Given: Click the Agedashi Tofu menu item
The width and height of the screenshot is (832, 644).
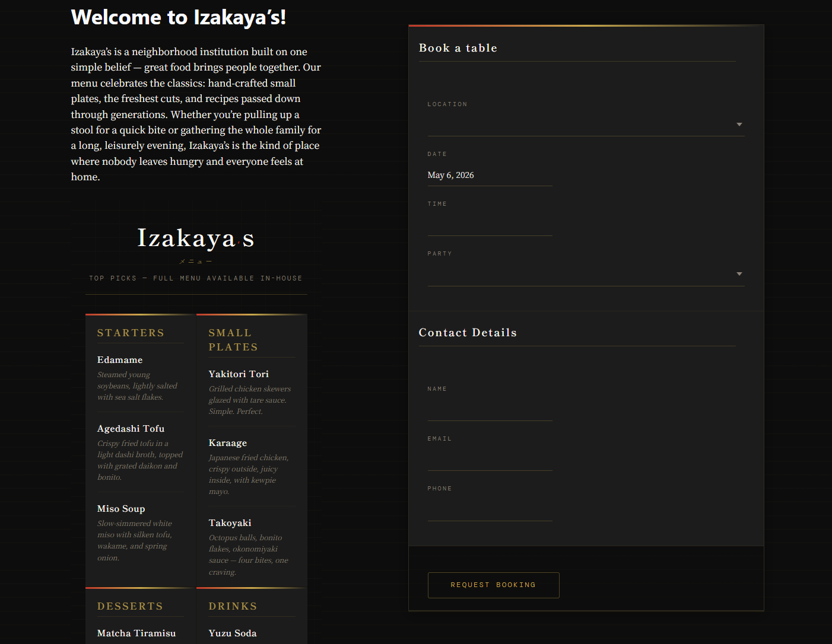Looking at the screenshot, I should click(x=131, y=429).
